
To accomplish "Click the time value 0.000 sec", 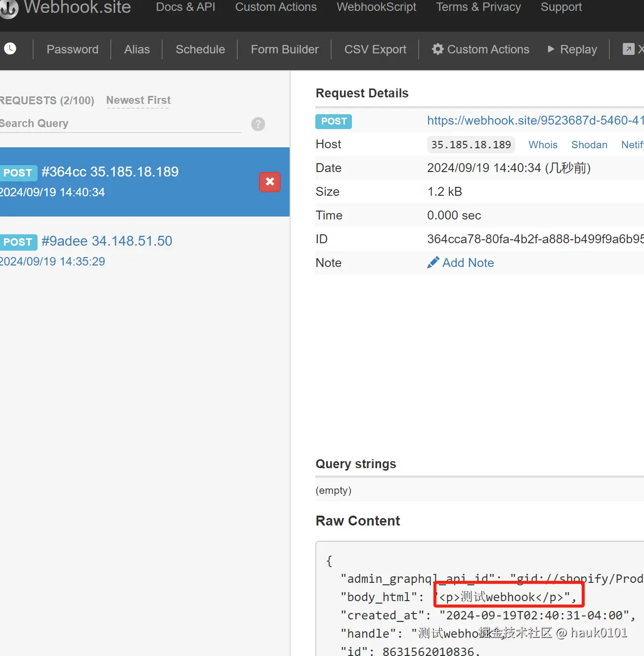I will pos(454,216).
